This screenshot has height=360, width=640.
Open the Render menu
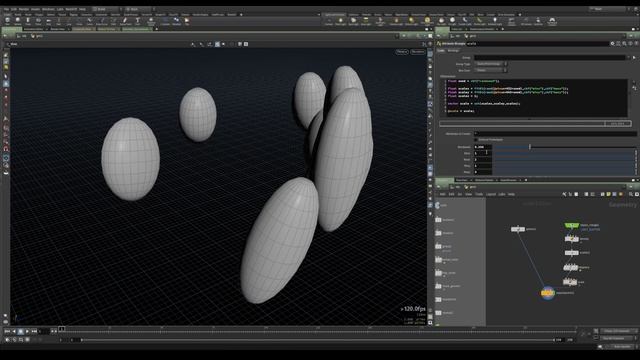[24, 9]
